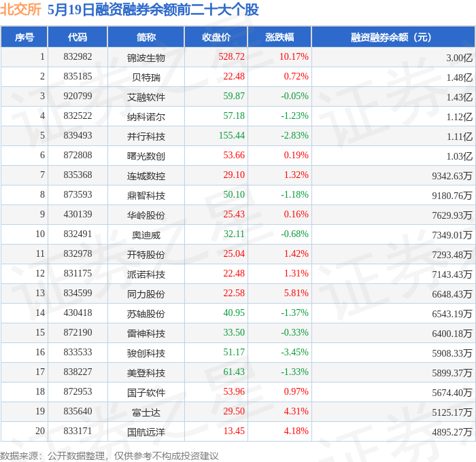Select stock code 832982
The image size is (476, 462).
click(78, 56)
